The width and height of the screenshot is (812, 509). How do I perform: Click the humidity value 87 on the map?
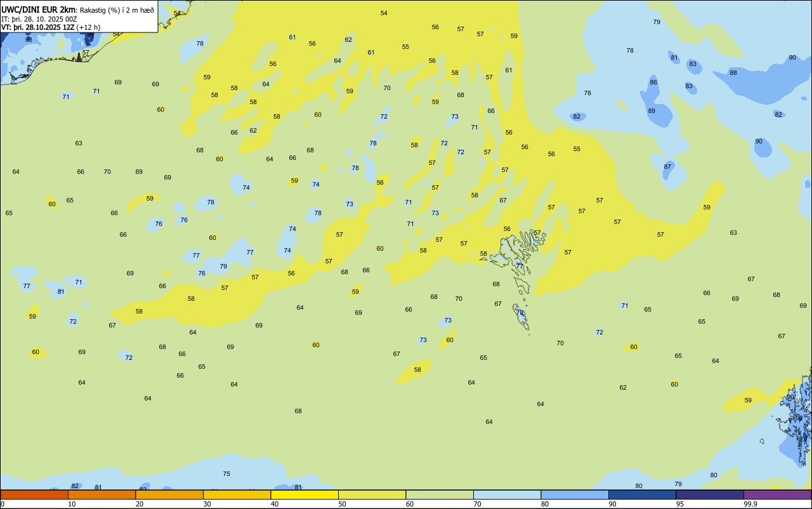pyautogui.click(x=667, y=167)
